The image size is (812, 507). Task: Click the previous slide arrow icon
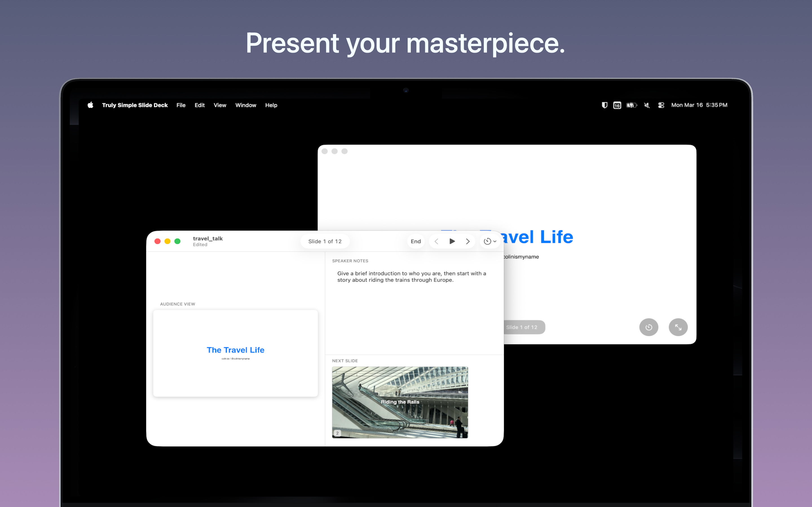point(436,241)
